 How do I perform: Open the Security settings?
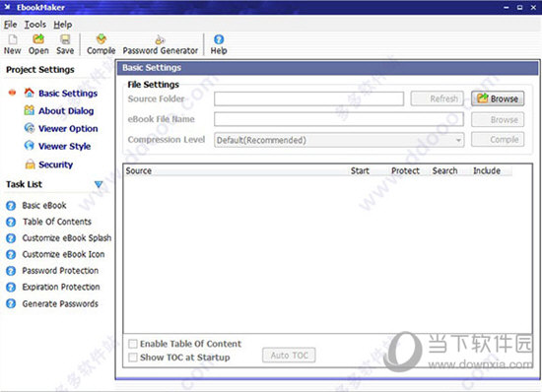point(55,164)
